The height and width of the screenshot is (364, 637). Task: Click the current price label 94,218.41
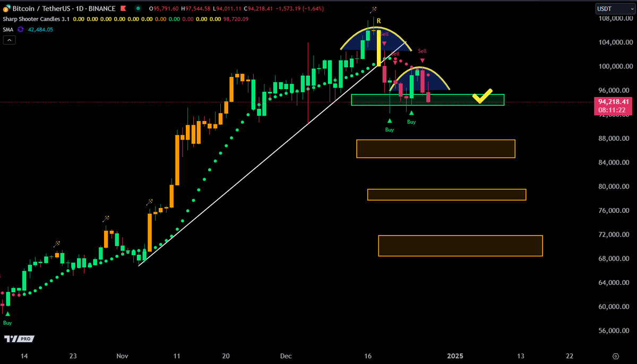tap(614, 102)
